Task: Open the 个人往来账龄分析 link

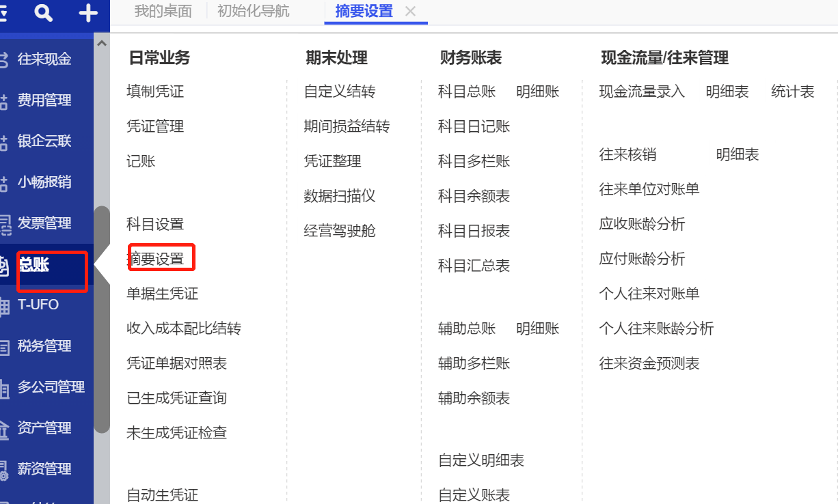Action: pos(656,328)
